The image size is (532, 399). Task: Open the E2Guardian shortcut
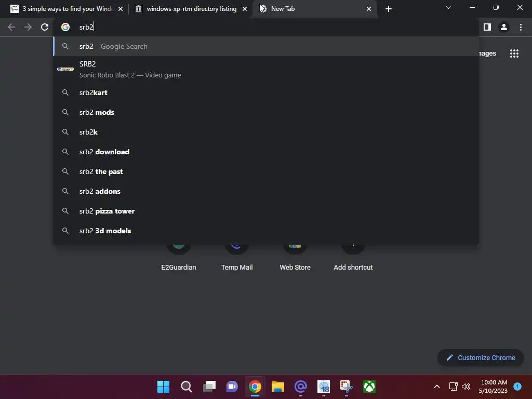pyautogui.click(x=179, y=258)
